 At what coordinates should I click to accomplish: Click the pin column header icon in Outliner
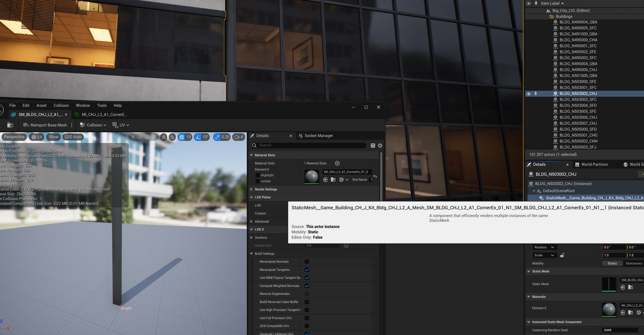[x=536, y=3]
